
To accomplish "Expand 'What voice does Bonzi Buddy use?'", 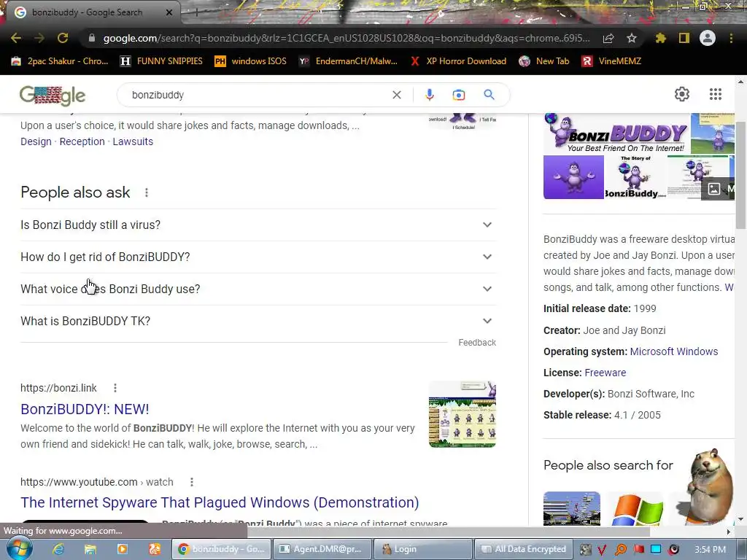I will pyautogui.click(x=258, y=289).
